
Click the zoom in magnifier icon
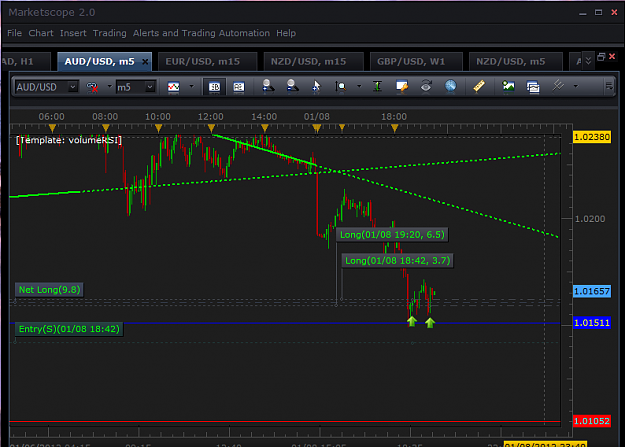[x=268, y=86]
